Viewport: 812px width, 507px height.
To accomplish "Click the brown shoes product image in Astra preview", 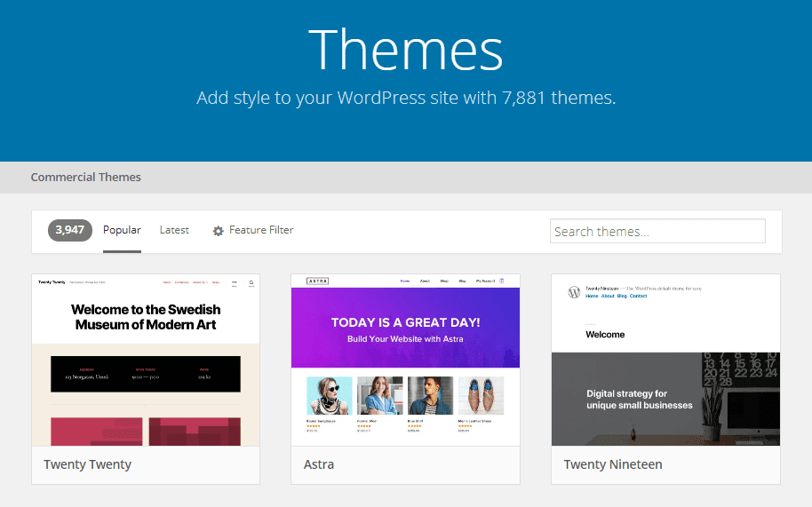I will point(481,396).
